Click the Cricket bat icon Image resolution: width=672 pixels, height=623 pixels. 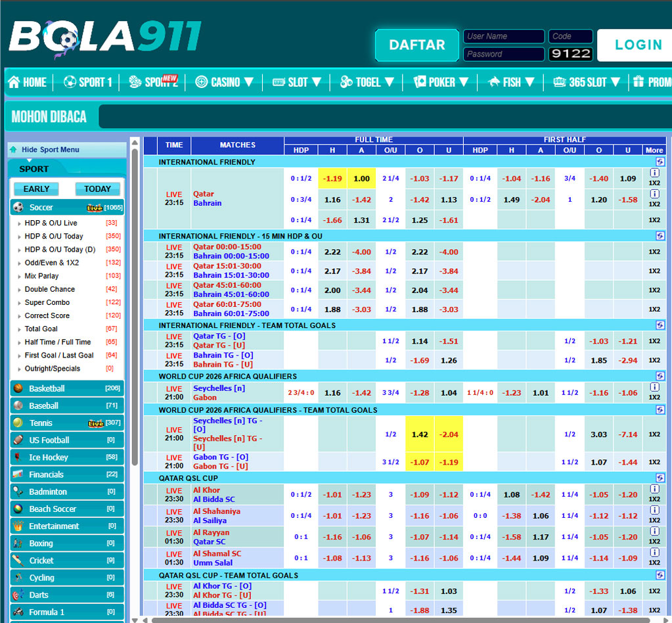click(x=18, y=561)
